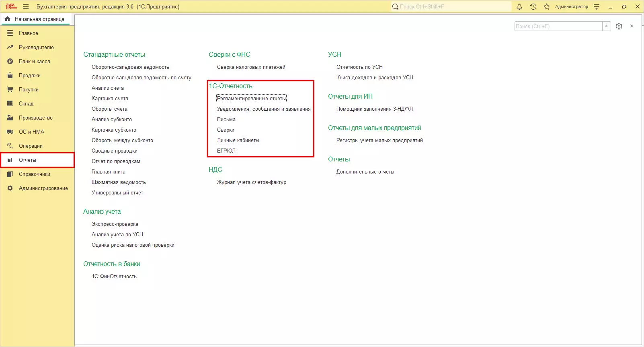Select the Администрирование section label
644x347 pixels.
[43, 188]
